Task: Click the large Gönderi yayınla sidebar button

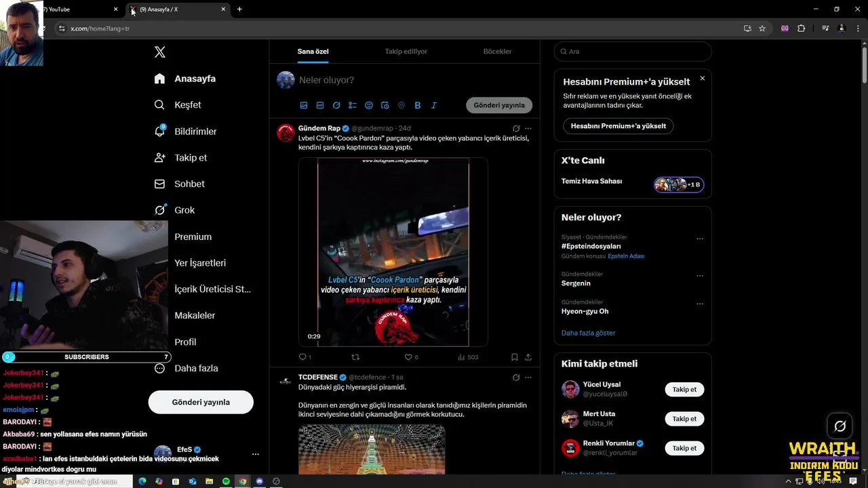Action: 201,402
